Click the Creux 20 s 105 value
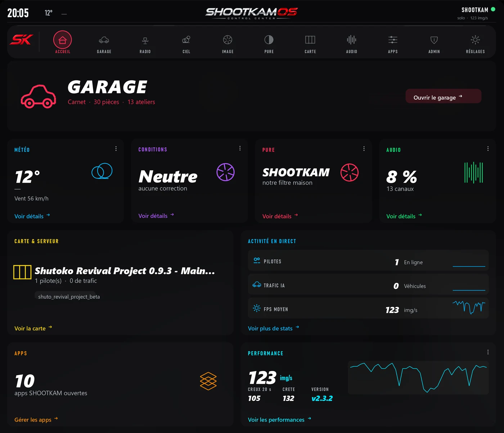 click(x=254, y=398)
